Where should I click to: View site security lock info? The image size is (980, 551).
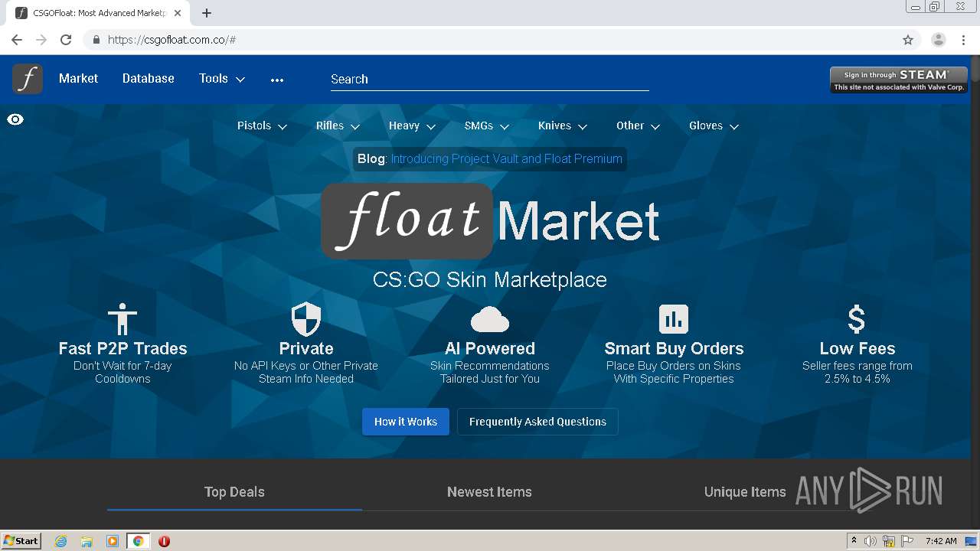[x=96, y=40]
